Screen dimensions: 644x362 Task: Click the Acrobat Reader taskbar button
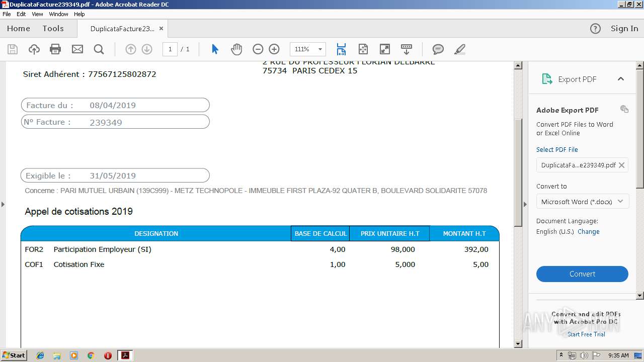(125, 355)
